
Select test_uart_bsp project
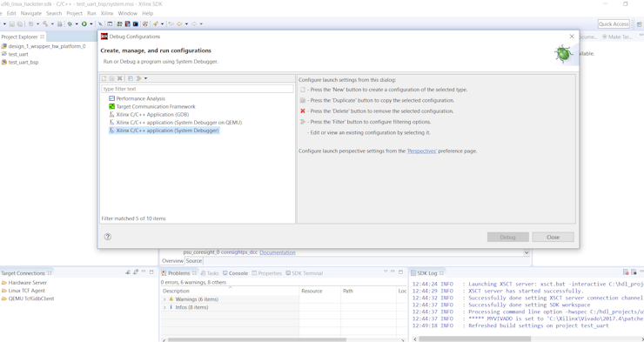click(x=20, y=63)
